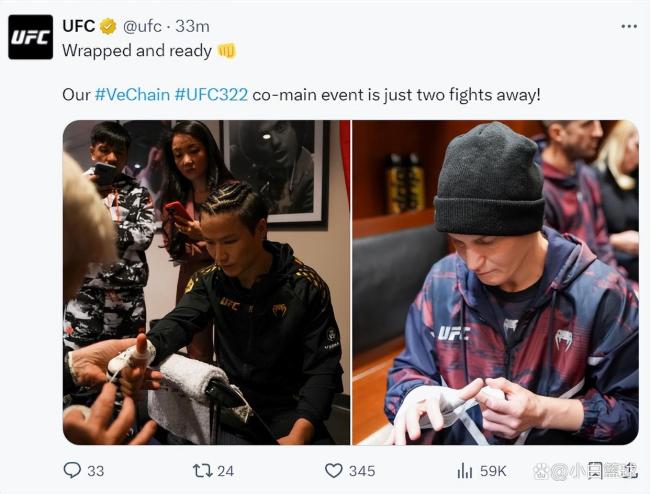This screenshot has width=650, height=494.
Task: Open the left hand-wrapping photo
Action: 206,283
